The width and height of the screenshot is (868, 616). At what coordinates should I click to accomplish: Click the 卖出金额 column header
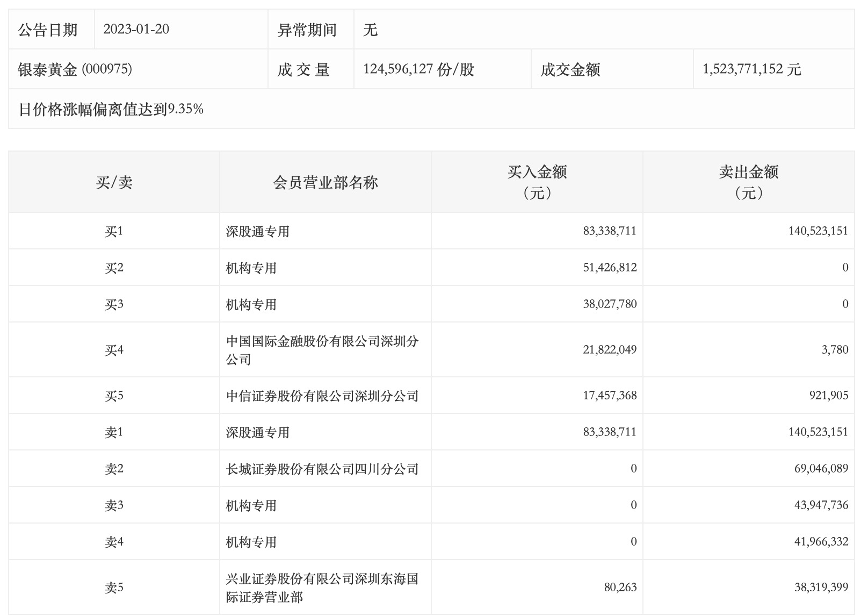pyautogui.click(x=749, y=182)
